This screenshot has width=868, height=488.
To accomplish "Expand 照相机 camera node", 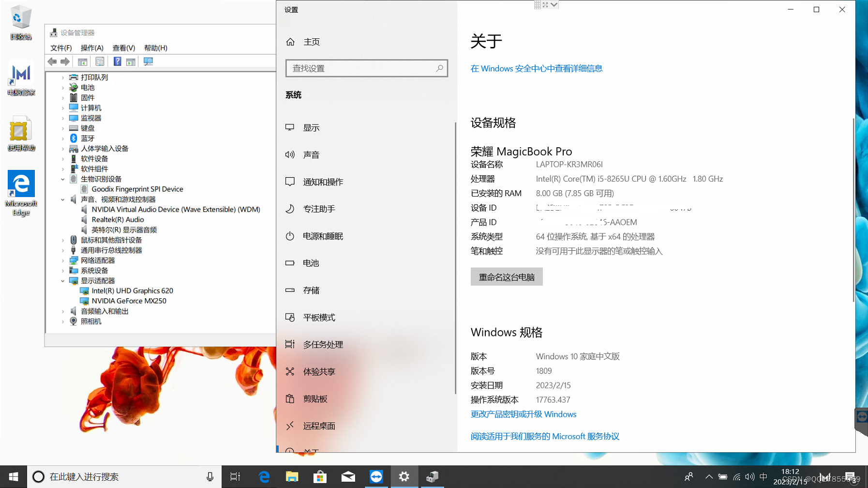I will [63, 321].
